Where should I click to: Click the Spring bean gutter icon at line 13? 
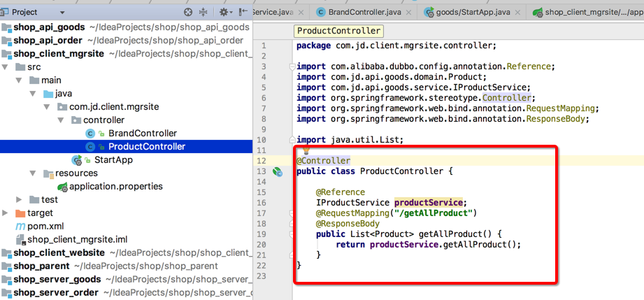click(x=278, y=172)
